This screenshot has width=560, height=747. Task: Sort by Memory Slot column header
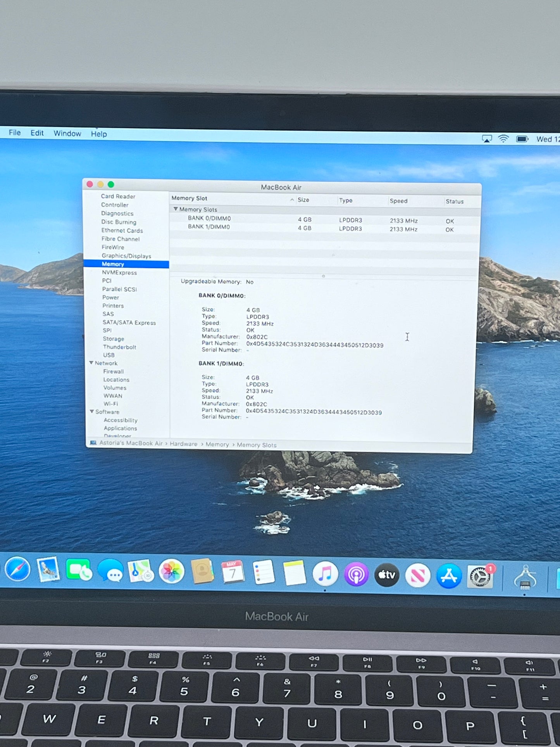coord(233,198)
